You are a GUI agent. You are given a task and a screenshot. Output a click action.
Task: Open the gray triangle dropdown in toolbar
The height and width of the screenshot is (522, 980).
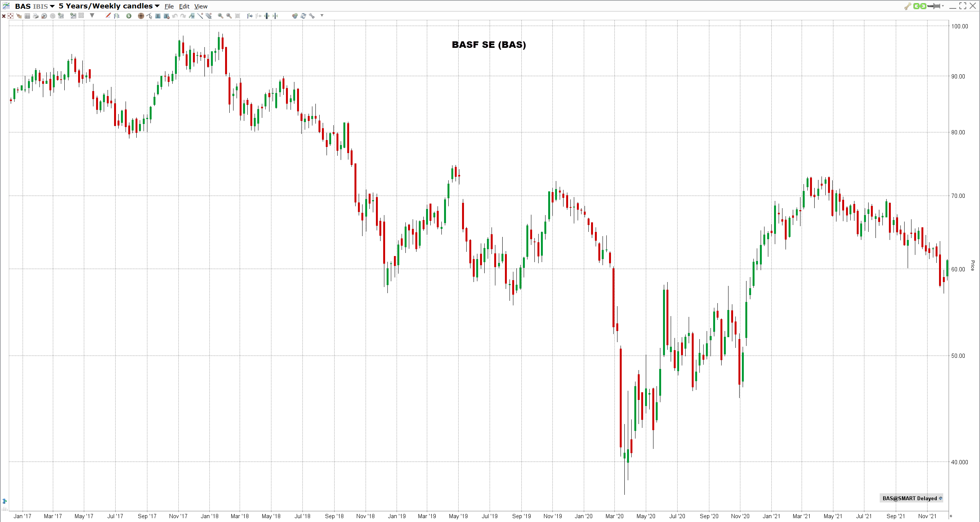[x=92, y=15]
